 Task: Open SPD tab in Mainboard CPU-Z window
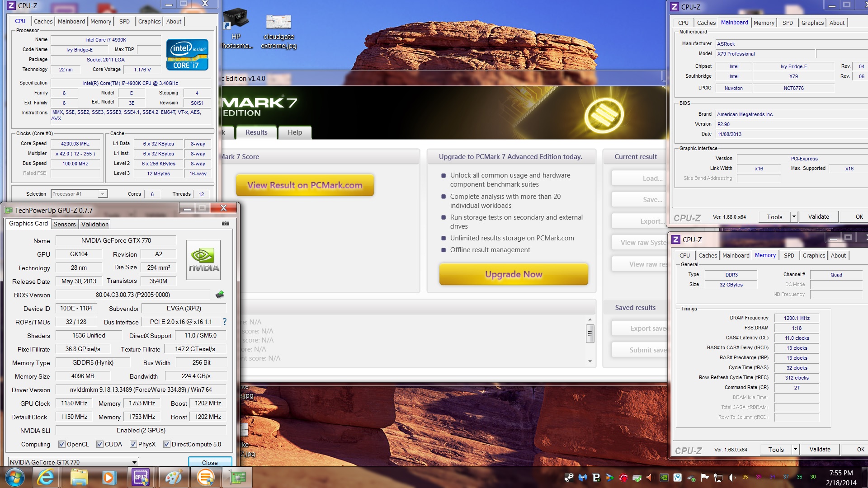[x=788, y=23]
